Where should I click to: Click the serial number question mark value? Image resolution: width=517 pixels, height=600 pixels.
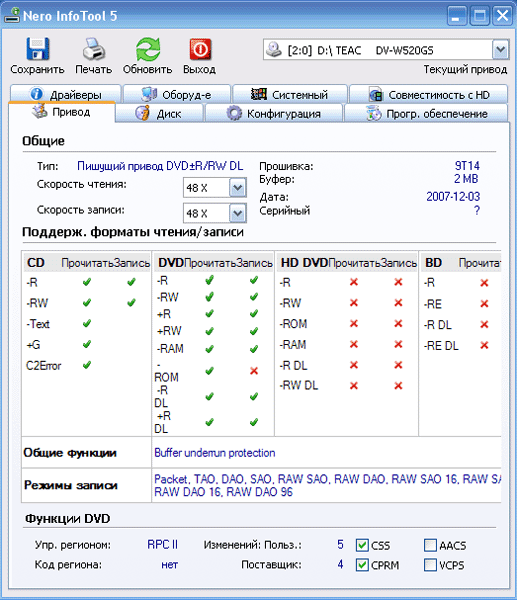476,210
